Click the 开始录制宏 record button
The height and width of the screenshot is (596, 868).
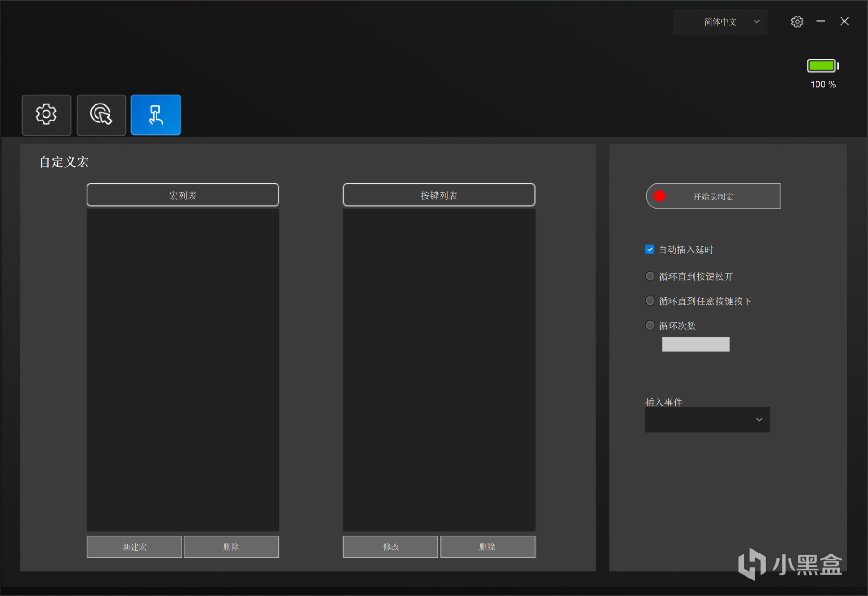tap(713, 196)
